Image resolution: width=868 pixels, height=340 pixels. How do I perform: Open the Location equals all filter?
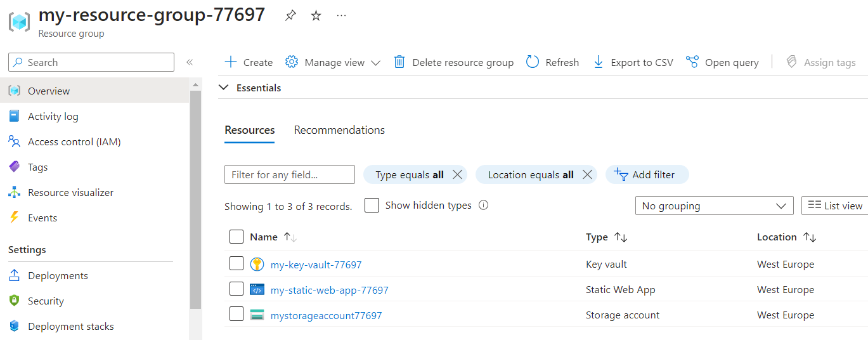pyautogui.click(x=531, y=175)
